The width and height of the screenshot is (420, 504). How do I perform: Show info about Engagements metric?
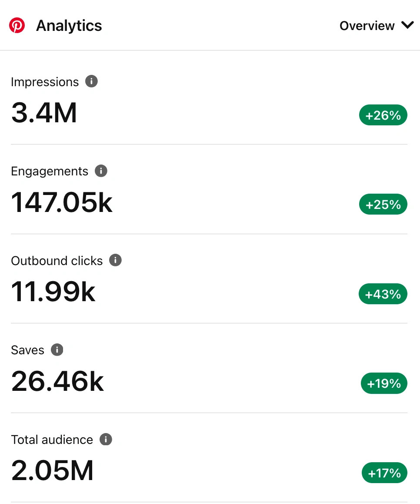point(101,171)
